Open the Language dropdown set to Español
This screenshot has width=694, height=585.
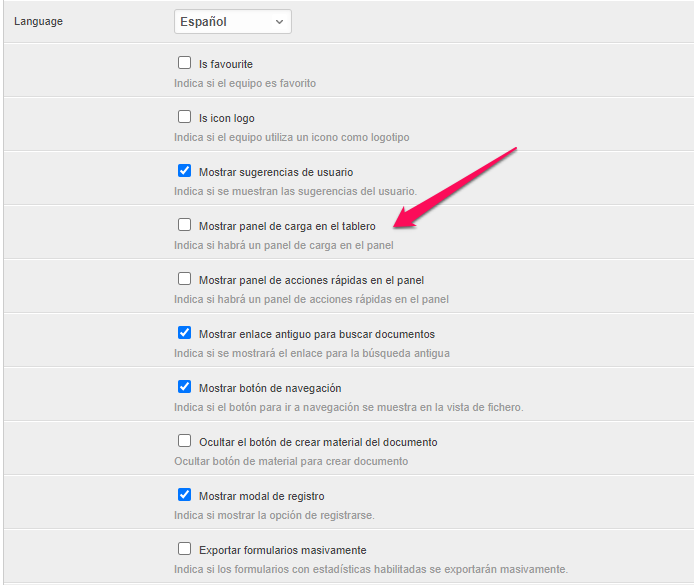tap(232, 21)
